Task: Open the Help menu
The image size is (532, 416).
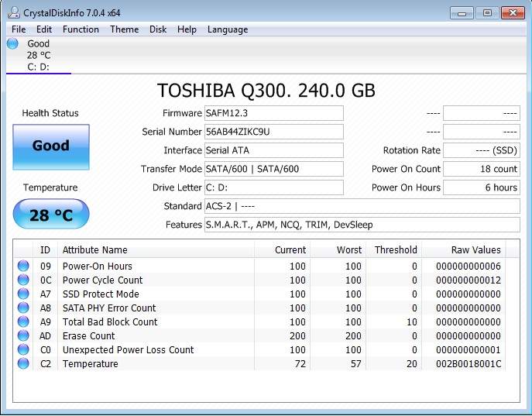Action: 187,29
